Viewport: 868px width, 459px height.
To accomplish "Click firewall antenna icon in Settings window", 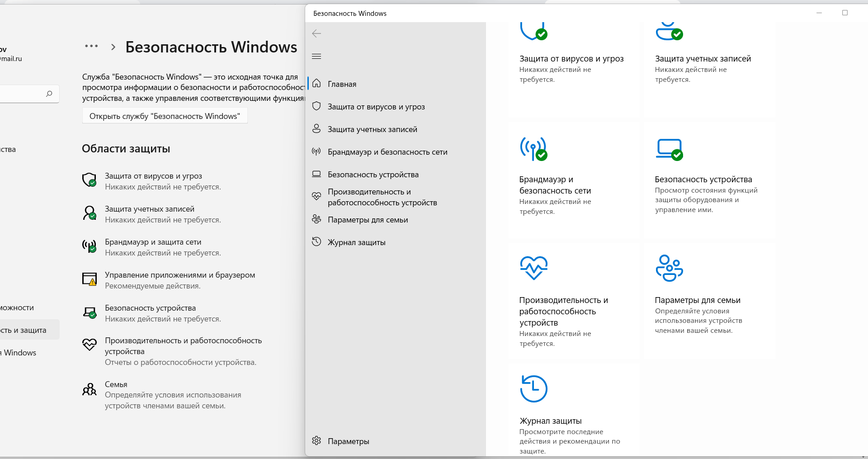I will [90, 246].
